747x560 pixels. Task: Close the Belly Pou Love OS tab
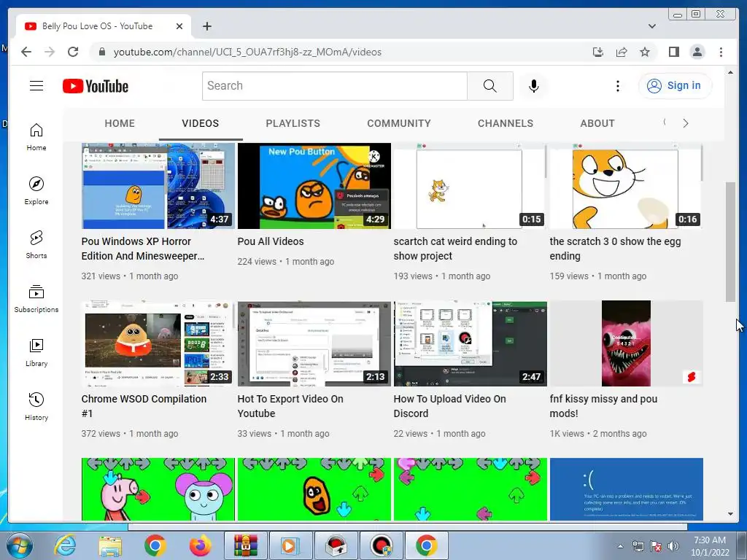(179, 26)
